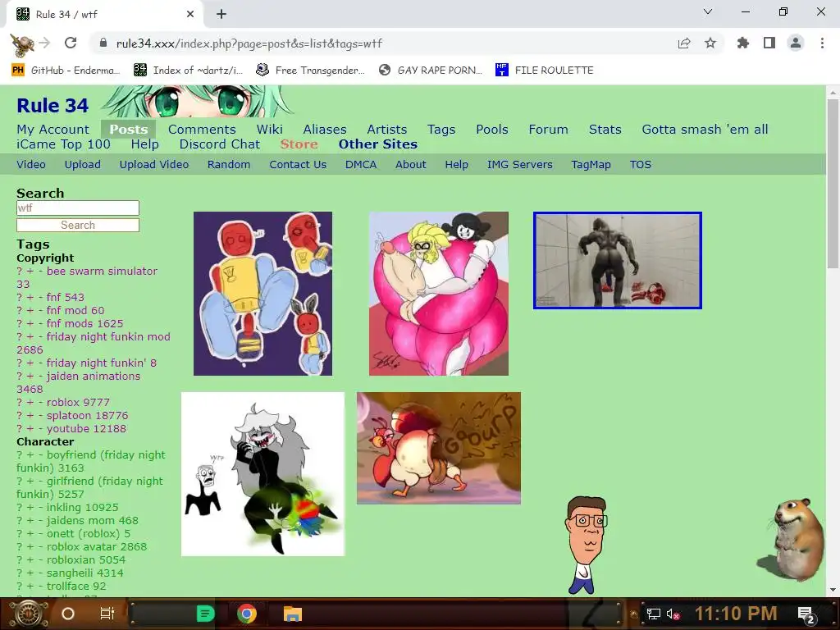This screenshot has height=630, width=840.
Task: Open the network icon in the system tray
Action: tap(653, 614)
